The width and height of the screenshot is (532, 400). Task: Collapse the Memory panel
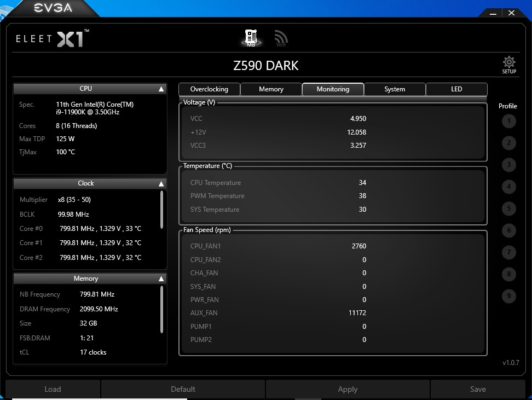point(161,279)
